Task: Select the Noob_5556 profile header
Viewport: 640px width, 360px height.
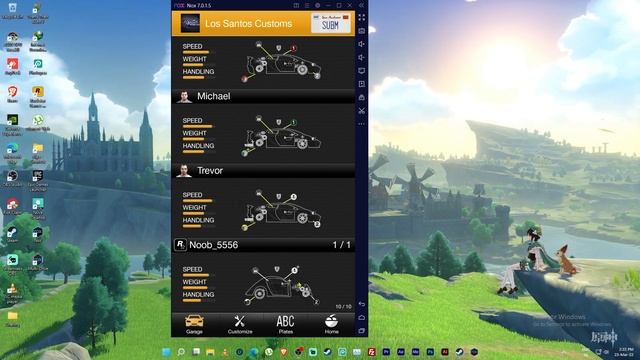Action: (263, 245)
